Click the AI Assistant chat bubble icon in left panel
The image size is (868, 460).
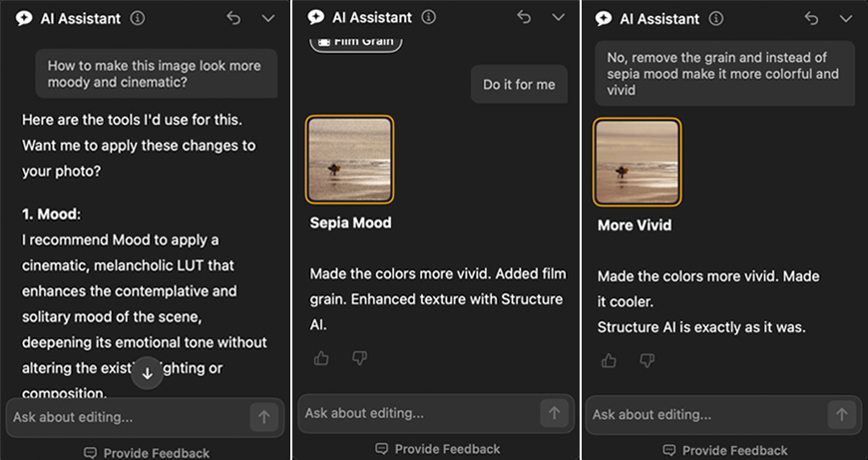pos(24,18)
